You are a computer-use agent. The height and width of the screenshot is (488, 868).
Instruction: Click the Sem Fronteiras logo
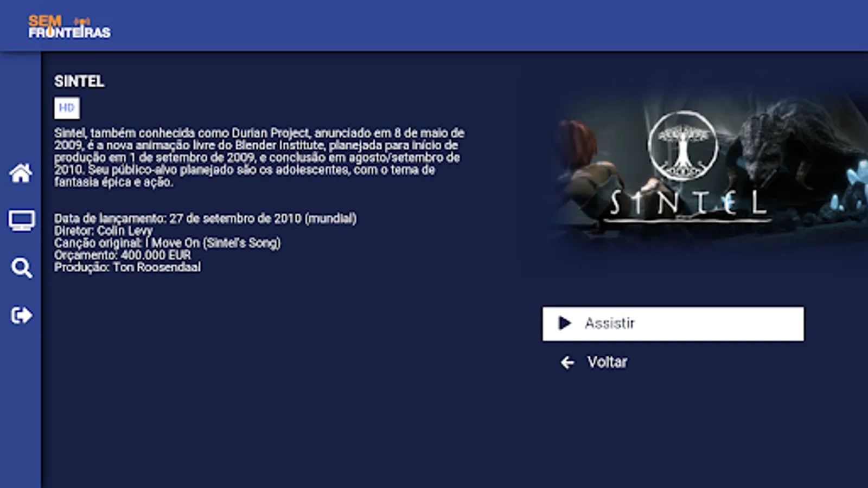[69, 27]
